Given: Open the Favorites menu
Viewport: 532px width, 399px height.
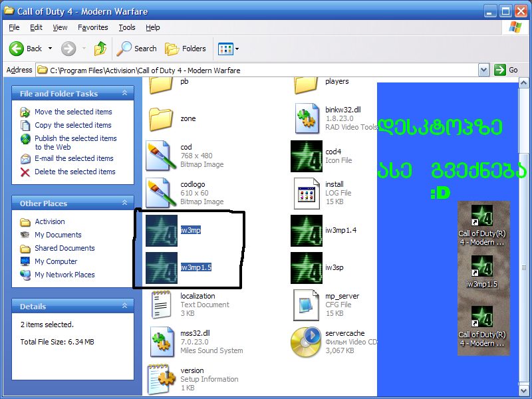Looking at the screenshot, I should (x=93, y=27).
